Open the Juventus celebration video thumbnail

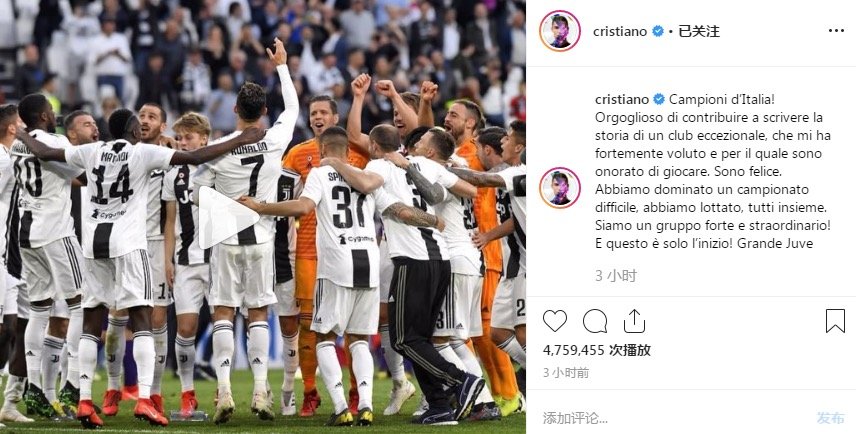[263, 217]
